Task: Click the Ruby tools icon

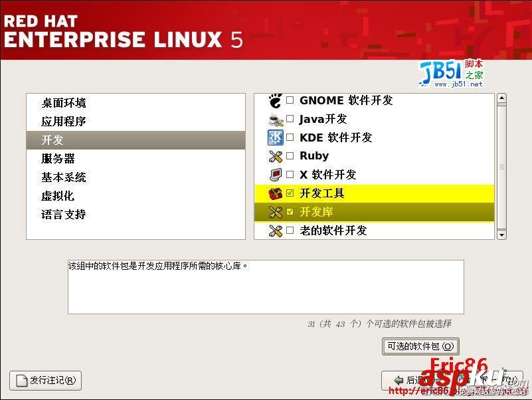Action: coord(276,156)
